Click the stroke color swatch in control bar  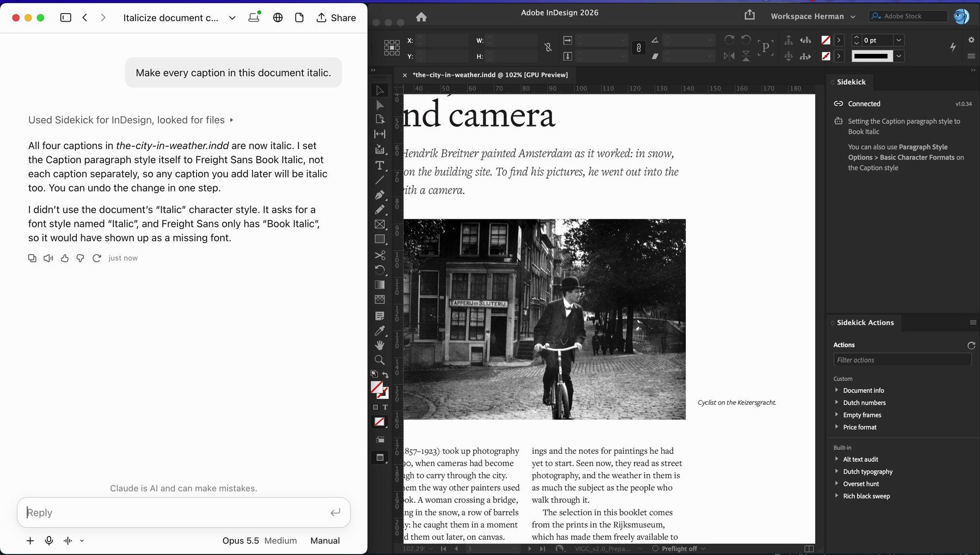click(826, 56)
